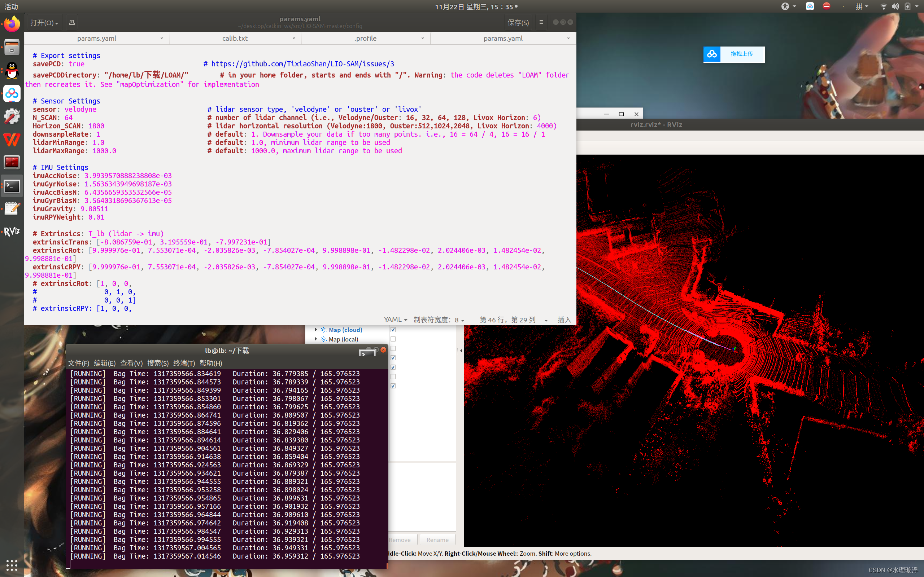Open the gedit hamburger menu icon
This screenshot has width=924, height=577.
point(541,22)
